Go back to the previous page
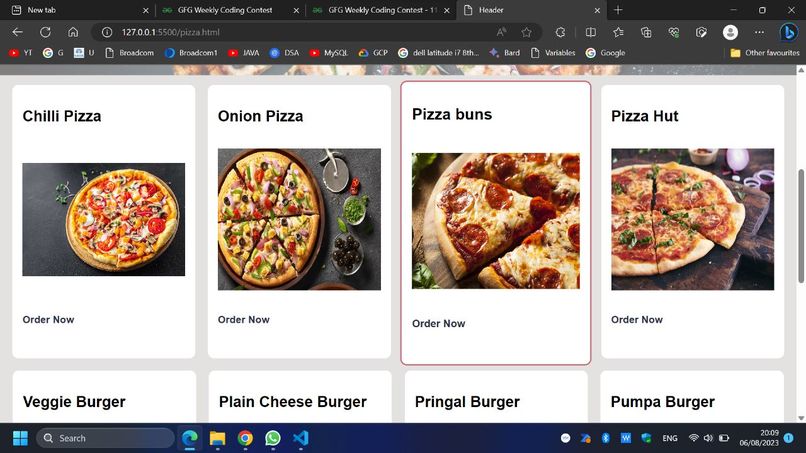The height and width of the screenshot is (453, 806). point(17,32)
